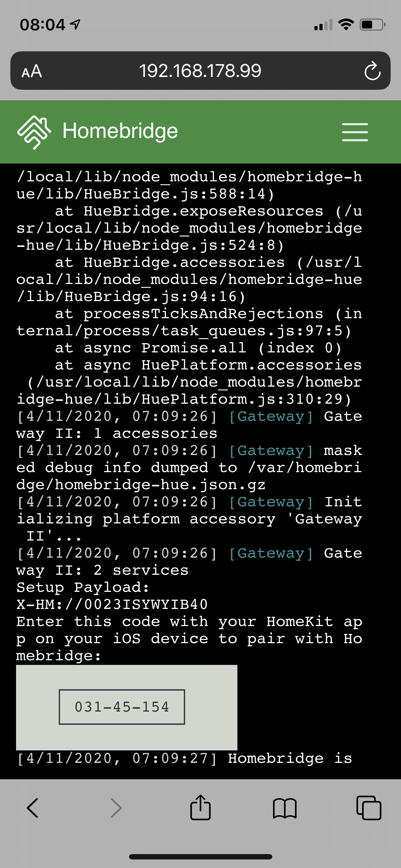Screen dimensions: 401x868
Task: Open the Homebridge hamburger menu
Action: pos(355,132)
